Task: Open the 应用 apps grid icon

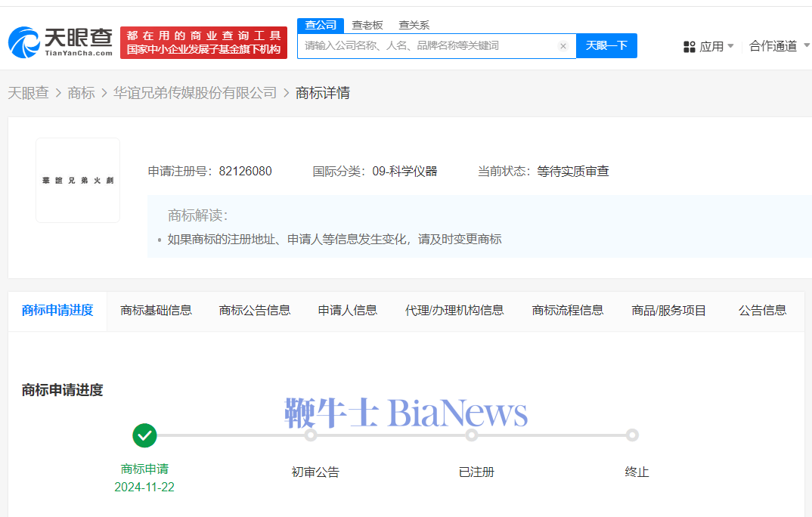Action: [x=690, y=47]
